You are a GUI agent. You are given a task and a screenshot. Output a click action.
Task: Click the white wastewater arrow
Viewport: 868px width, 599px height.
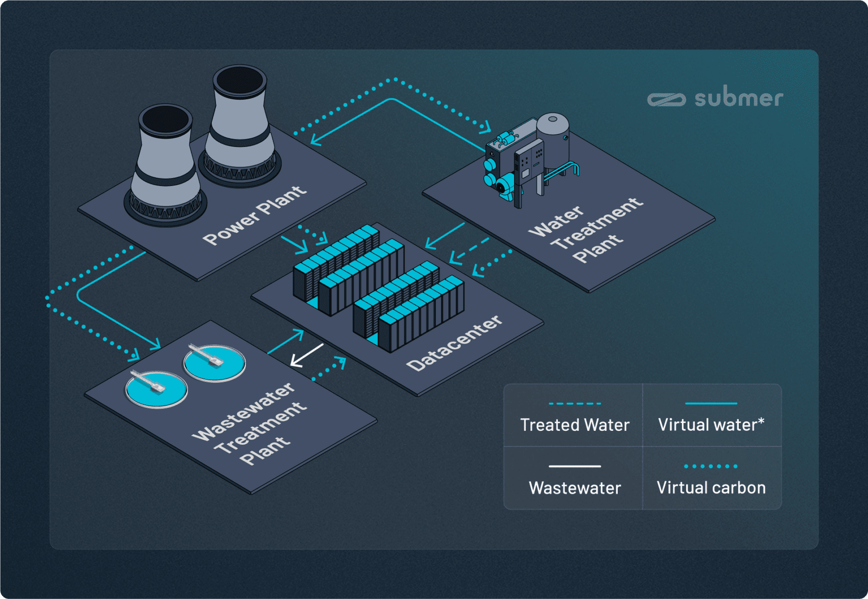point(307,356)
